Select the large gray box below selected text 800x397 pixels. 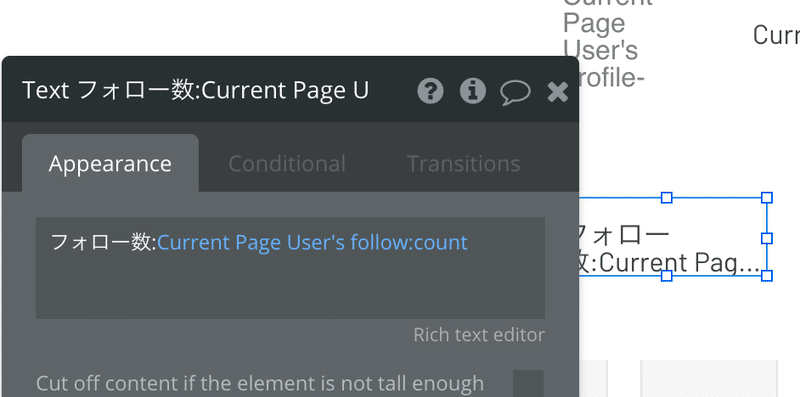709,379
